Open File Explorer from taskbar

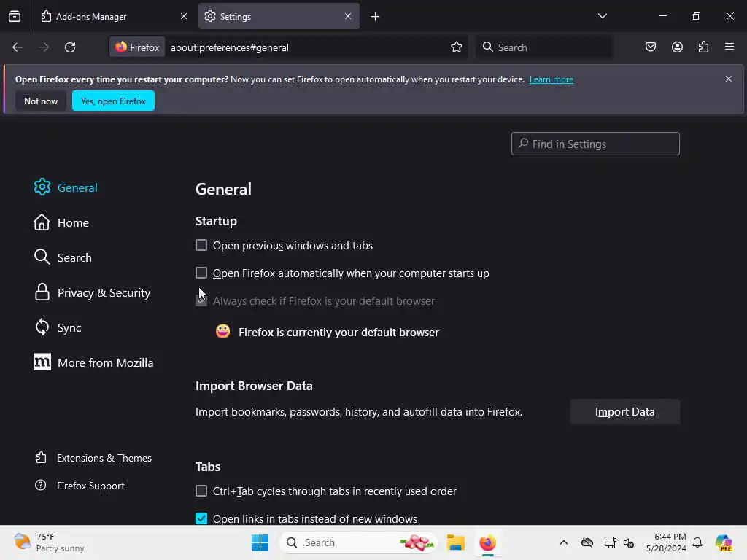[x=455, y=542]
